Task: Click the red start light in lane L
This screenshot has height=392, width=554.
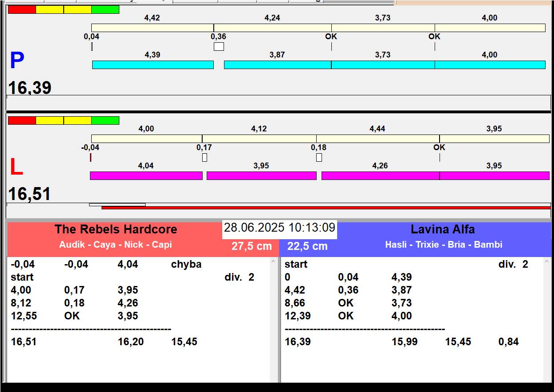Action: point(22,121)
